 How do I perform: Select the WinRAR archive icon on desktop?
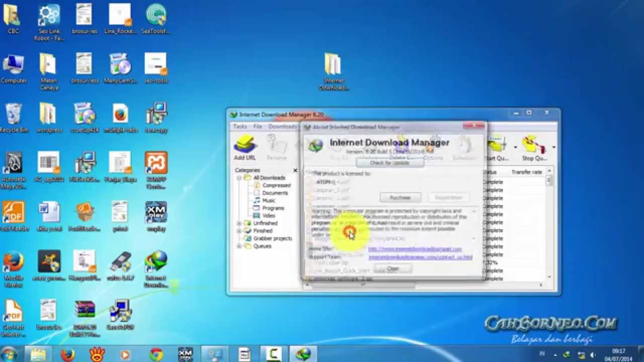point(85,319)
